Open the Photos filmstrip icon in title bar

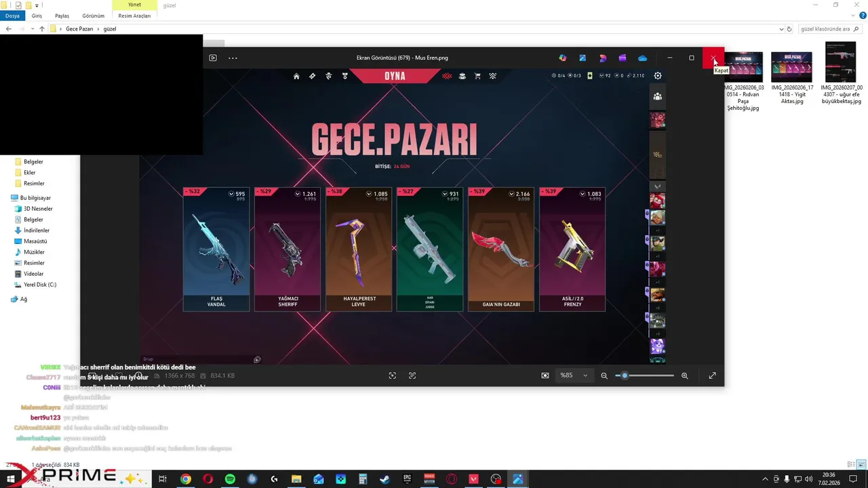click(213, 58)
